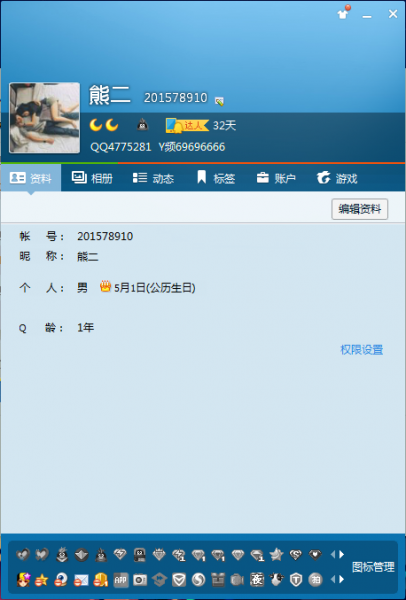
Task: Click the 编辑资料 button
Action: 360,209
